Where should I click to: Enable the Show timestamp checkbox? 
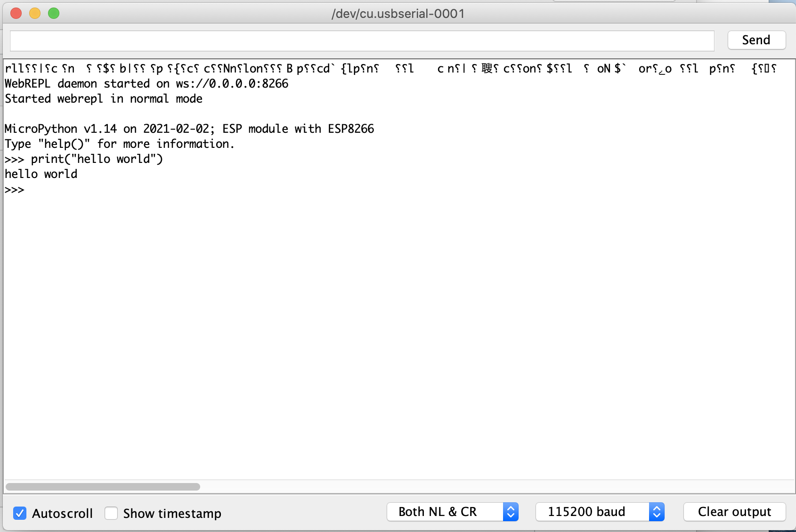coord(111,513)
